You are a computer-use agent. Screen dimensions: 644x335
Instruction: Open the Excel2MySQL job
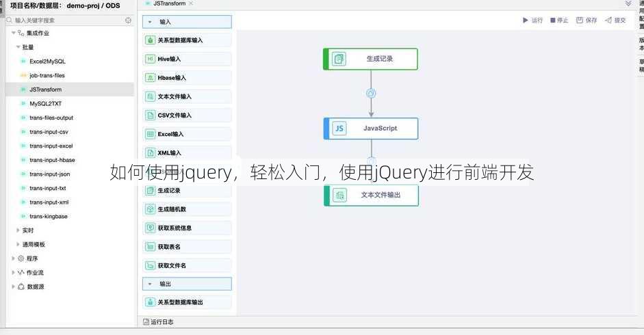tap(47, 61)
